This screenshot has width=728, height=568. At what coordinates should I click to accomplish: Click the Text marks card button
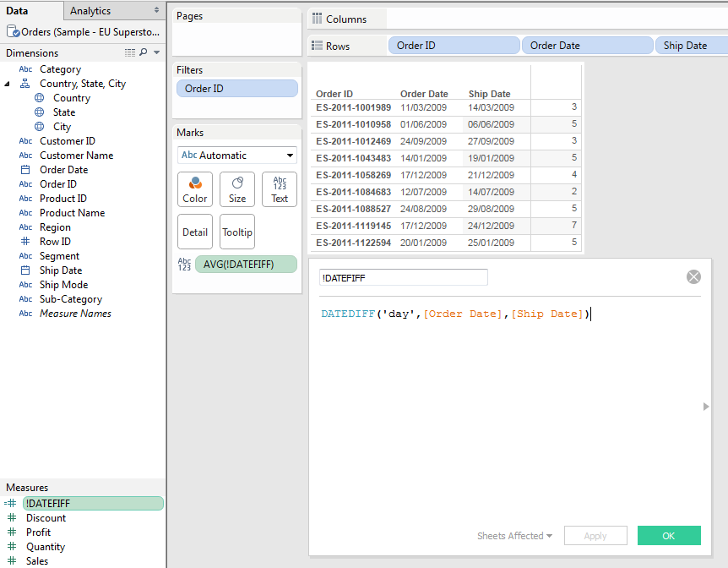280,189
